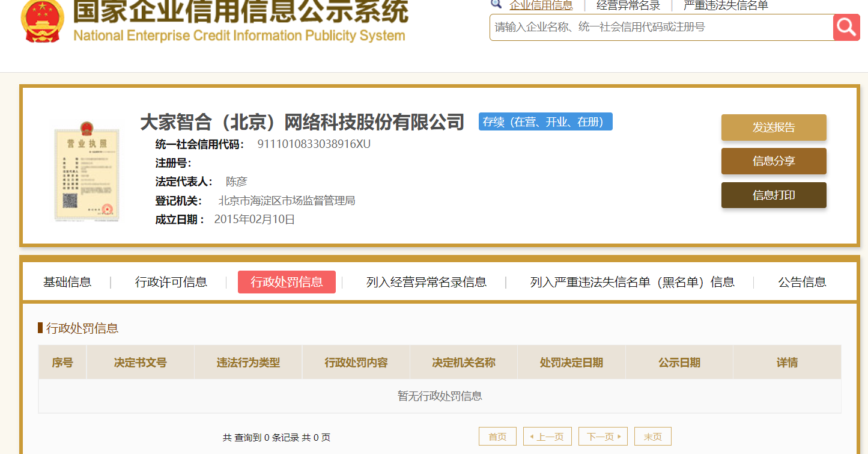Click establishment date 2015年02月10日
Screen dimensions: 868x454
pos(255,219)
